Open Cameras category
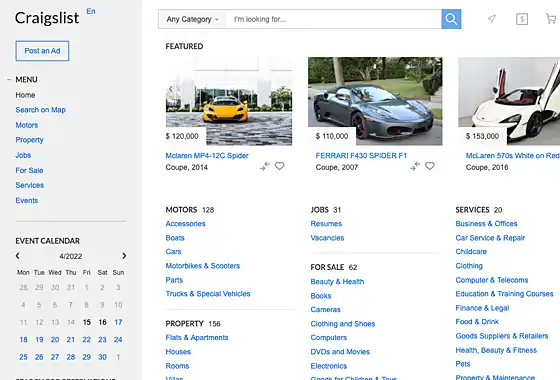This screenshot has width=560, height=380. [x=325, y=310]
